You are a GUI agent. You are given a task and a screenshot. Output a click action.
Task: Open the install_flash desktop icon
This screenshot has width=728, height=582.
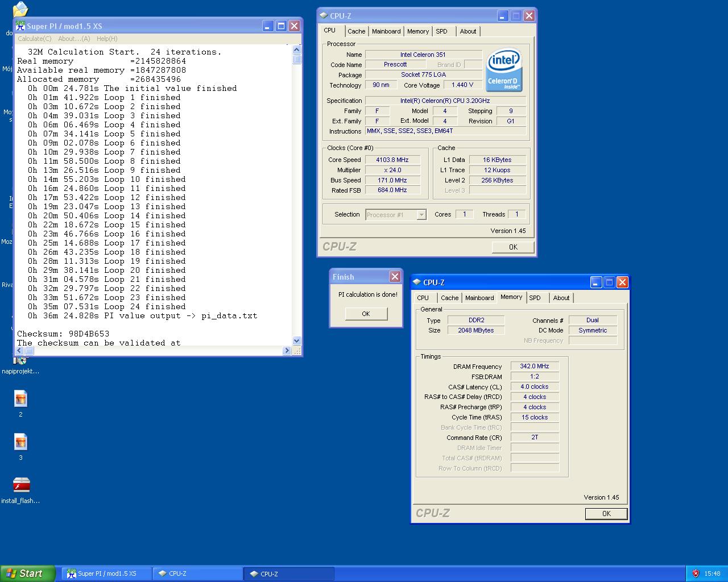(21, 485)
